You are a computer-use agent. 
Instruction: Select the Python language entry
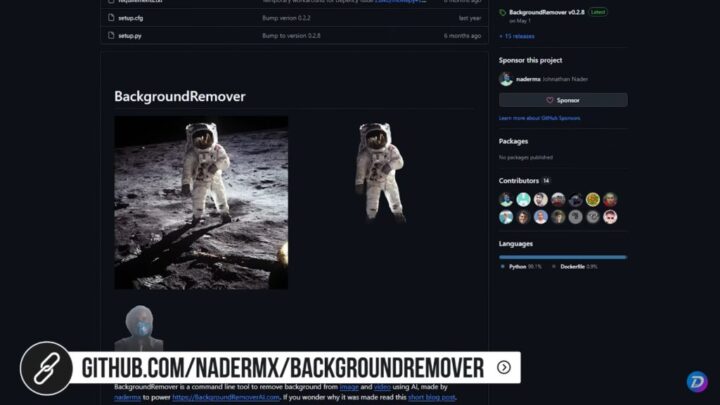click(525, 266)
